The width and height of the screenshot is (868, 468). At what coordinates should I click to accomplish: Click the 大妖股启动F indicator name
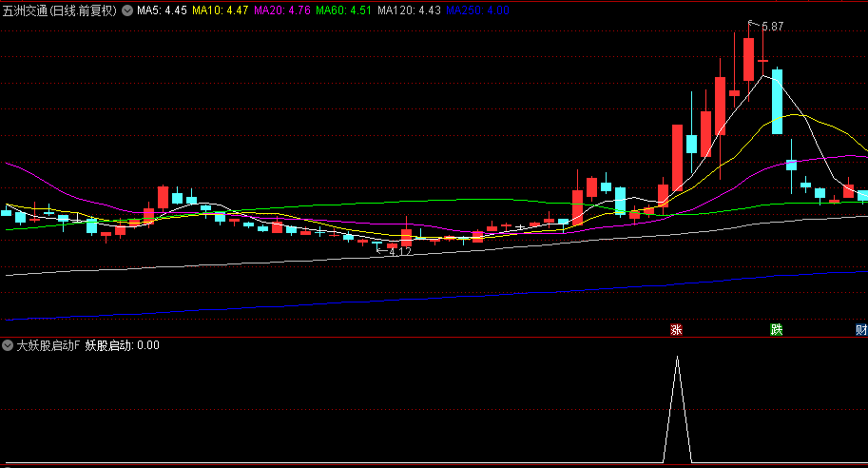coord(48,345)
